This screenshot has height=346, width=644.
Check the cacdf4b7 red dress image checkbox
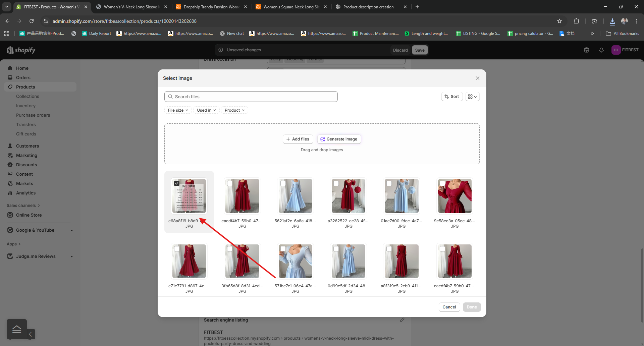click(x=230, y=183)
